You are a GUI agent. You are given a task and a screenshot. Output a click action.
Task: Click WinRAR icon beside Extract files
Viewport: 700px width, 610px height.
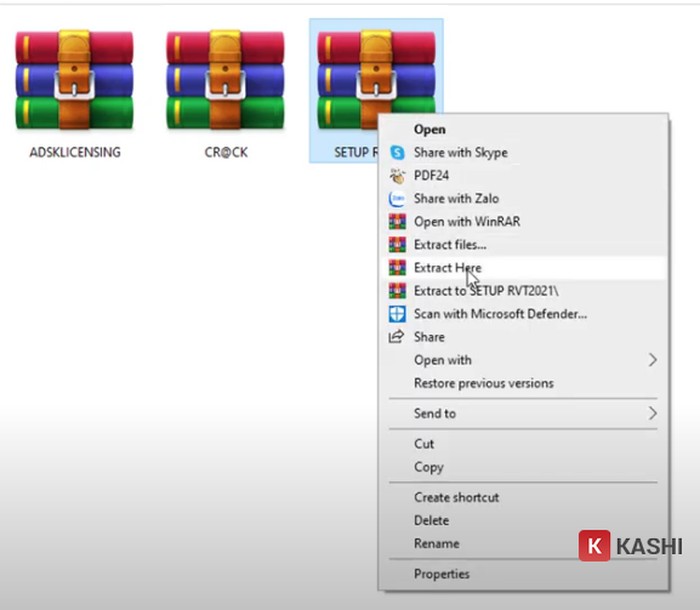pos(397,245)
